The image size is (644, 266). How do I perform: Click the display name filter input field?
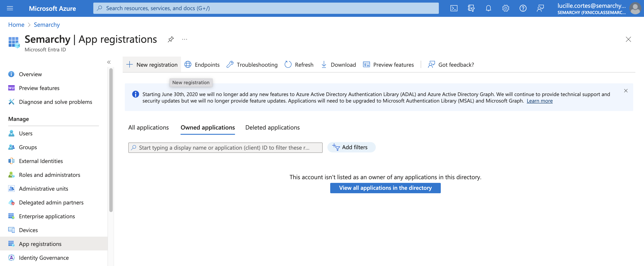coord(225,147)
